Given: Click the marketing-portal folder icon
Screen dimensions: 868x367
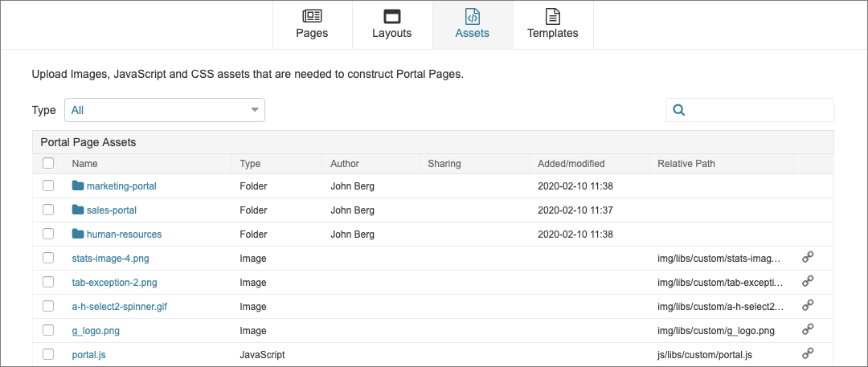Looking at the screenshot, I should pos(78,186).
